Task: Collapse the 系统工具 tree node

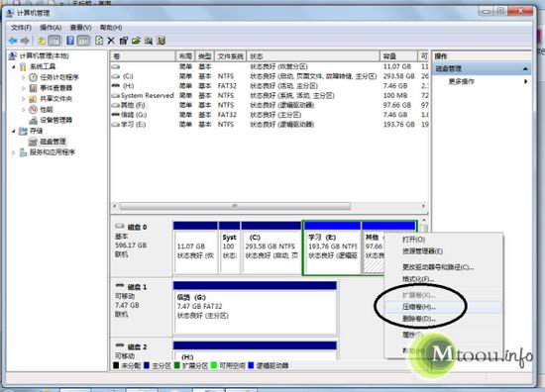Action: click(x=14, y=66)
